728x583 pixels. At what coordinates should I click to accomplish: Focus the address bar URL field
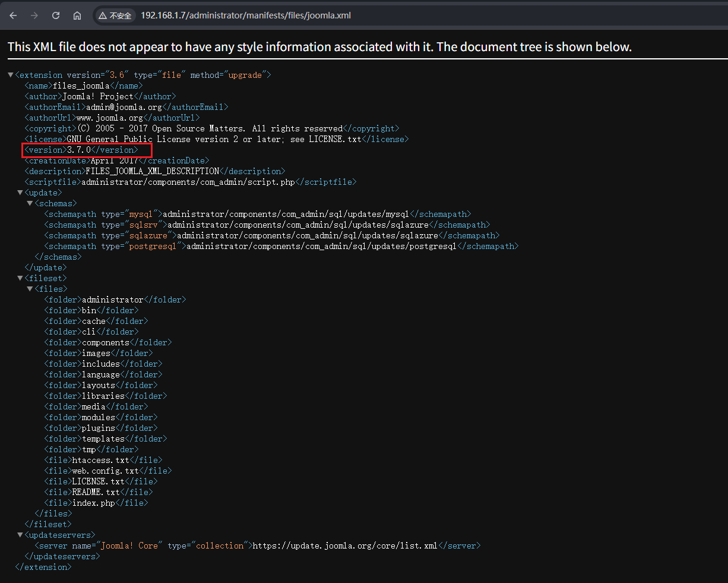246,15
